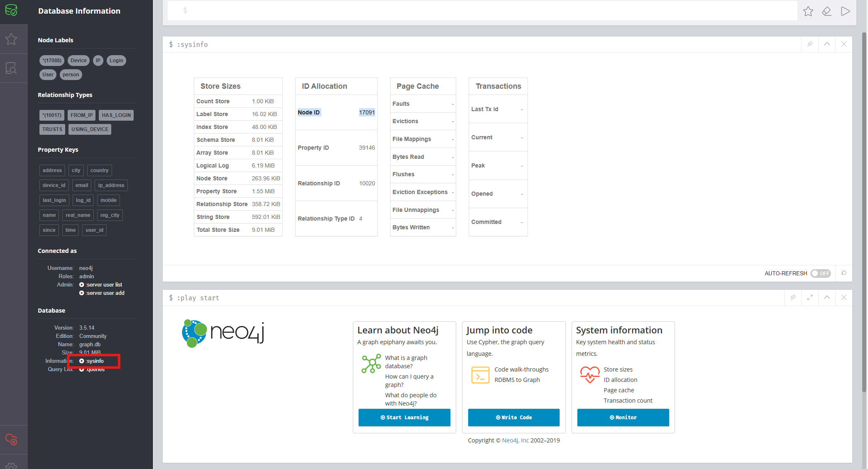Select the IP node label
The image size is (868, 469).
(x=98, y=61)
